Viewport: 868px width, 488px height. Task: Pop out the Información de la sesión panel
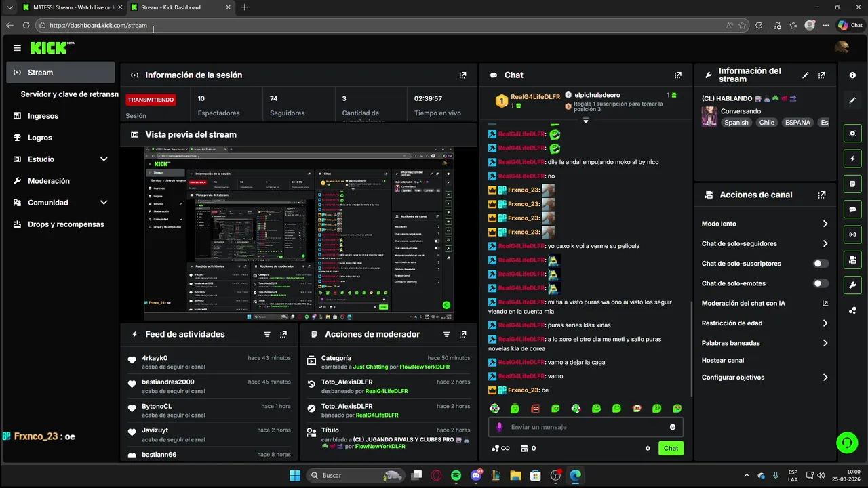point(462,75)
